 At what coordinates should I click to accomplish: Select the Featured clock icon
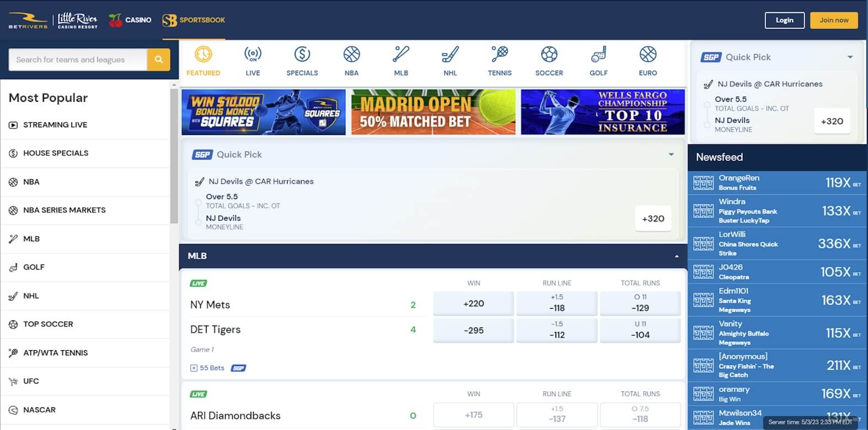coord(203,54)
